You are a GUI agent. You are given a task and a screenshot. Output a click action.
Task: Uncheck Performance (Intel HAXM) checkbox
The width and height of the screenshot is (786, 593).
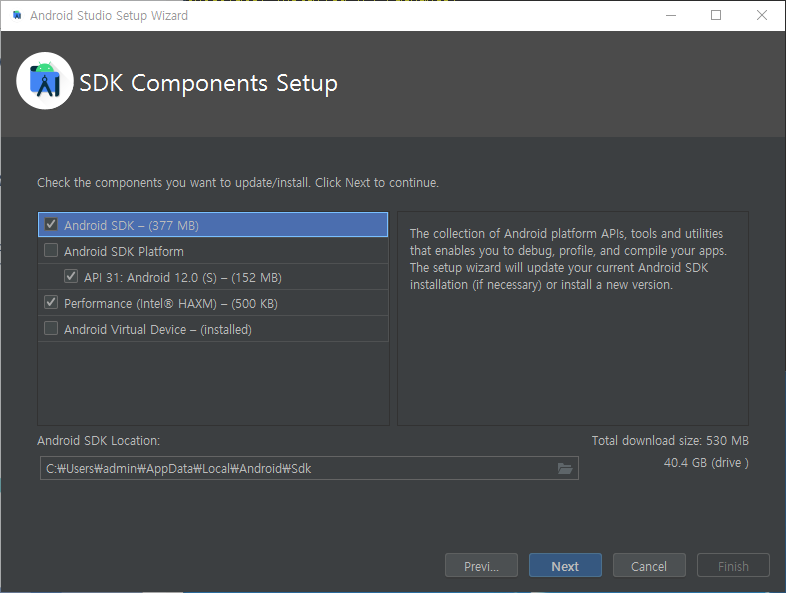click(51, 302)
